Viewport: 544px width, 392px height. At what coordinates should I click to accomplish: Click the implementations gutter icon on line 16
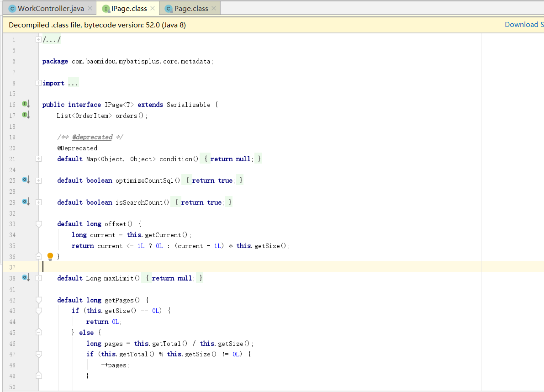point(26,104)
